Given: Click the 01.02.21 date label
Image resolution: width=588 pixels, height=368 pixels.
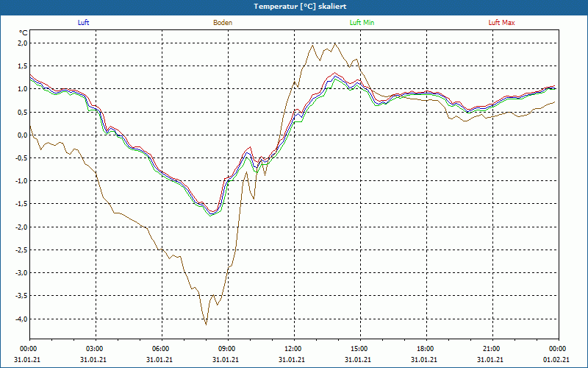Looking at the screenshot, I should [556, 359].
